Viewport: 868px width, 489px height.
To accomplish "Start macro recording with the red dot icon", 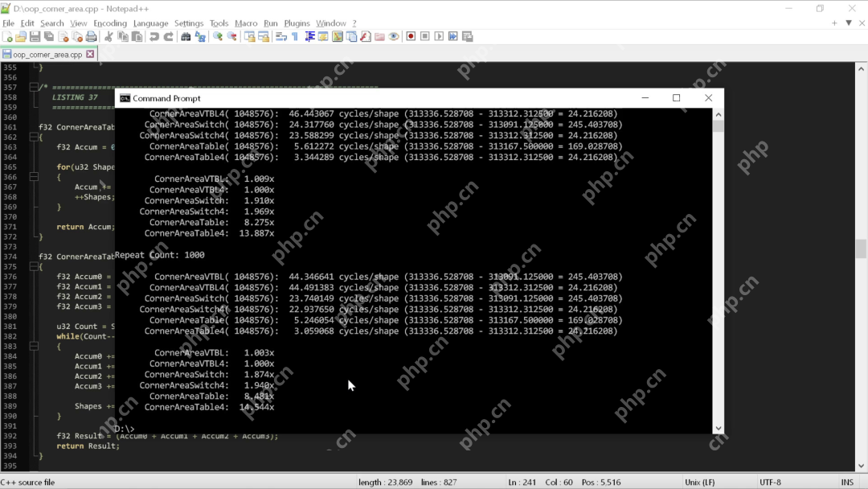I will pyautogui.click(x=411, y=37).
